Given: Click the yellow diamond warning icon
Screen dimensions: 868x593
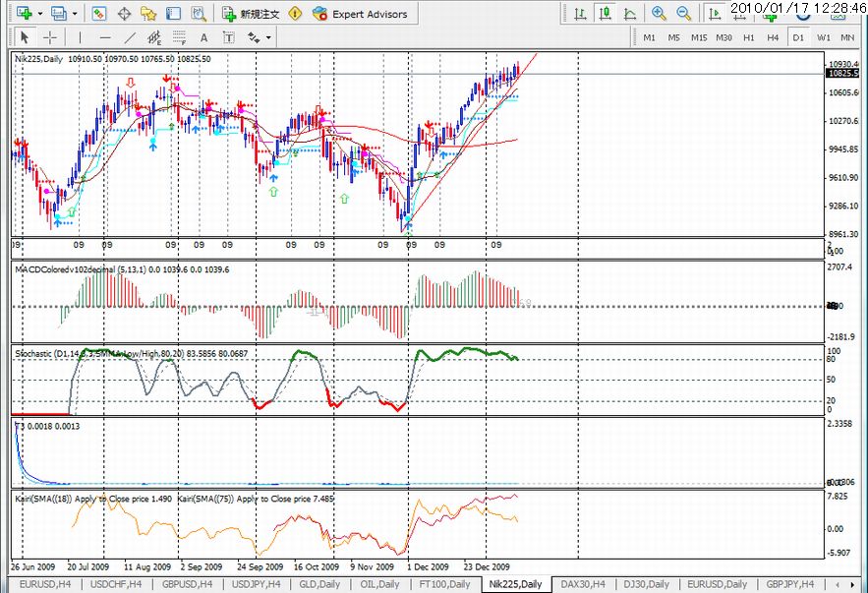Looking at the screenshot, I should point(295,14).
